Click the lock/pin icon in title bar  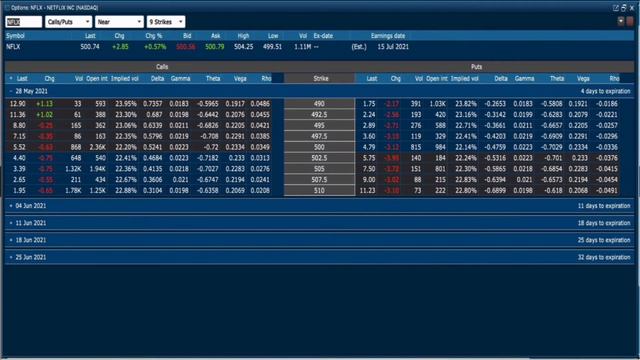(x=624, y=8)
